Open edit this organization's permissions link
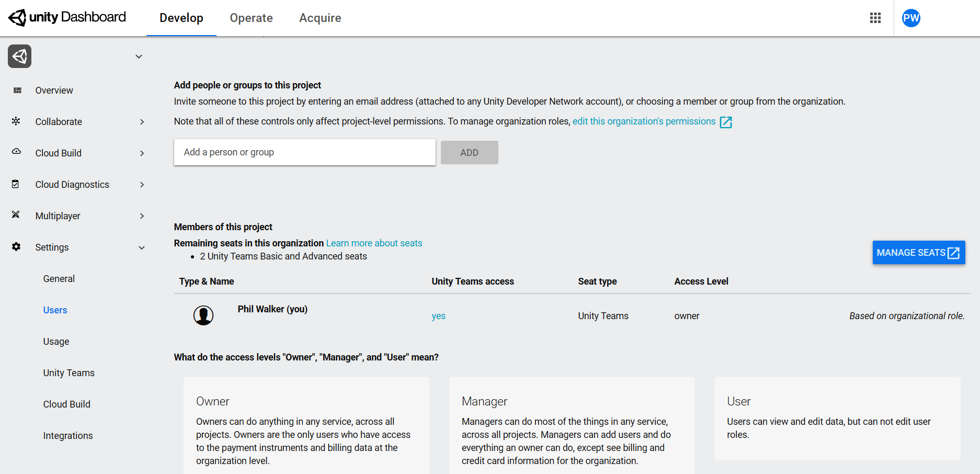Viewport: 980px width, 474px height. click(644, 121)
